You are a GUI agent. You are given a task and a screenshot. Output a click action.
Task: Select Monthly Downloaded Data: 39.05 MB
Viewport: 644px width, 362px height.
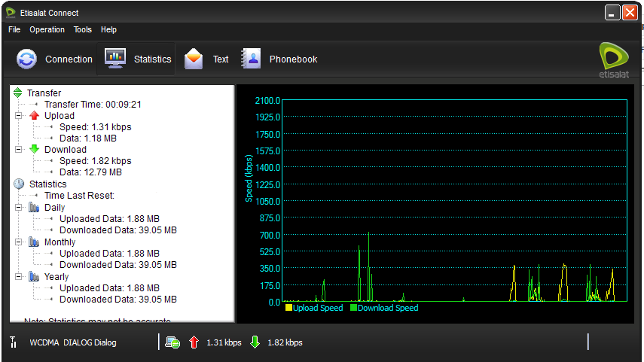118,265
